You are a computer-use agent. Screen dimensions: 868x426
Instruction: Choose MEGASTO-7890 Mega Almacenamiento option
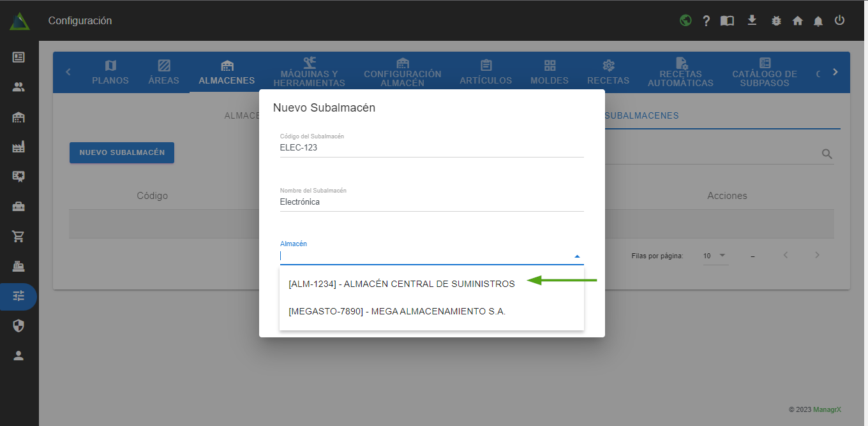397,311
